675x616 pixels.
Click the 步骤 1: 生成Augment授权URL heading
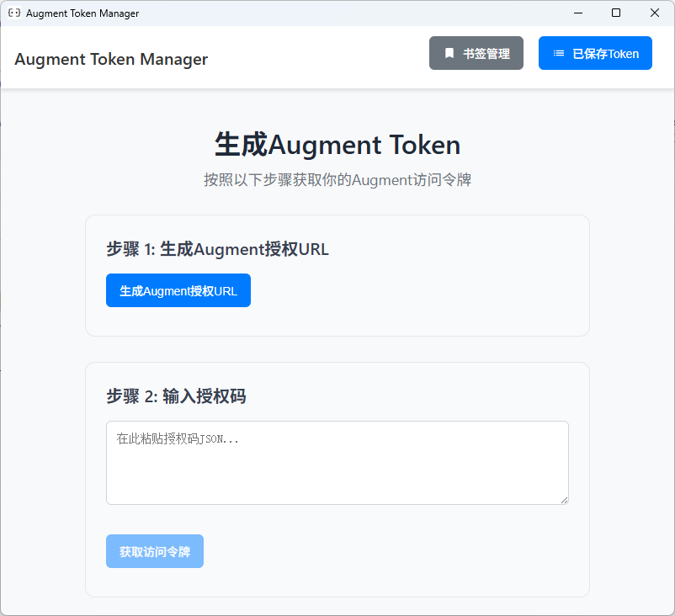pos(217,249)
